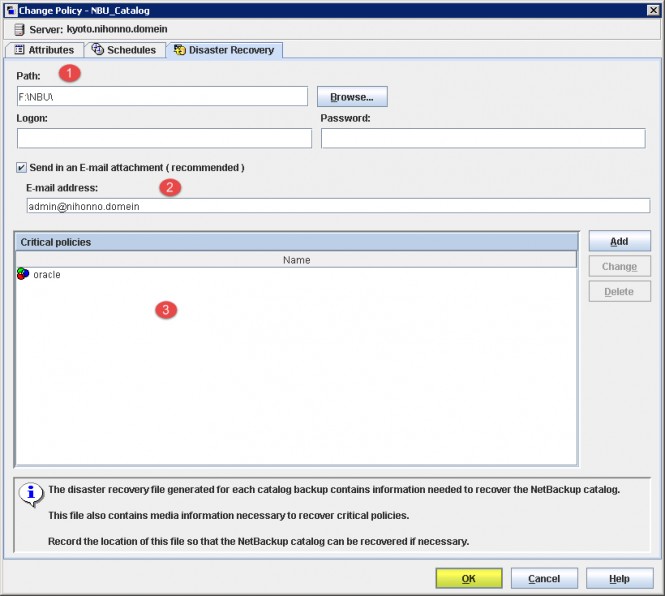Click the oracle policy icon
This screenshot has height=596, width=665.
[23, 274]
